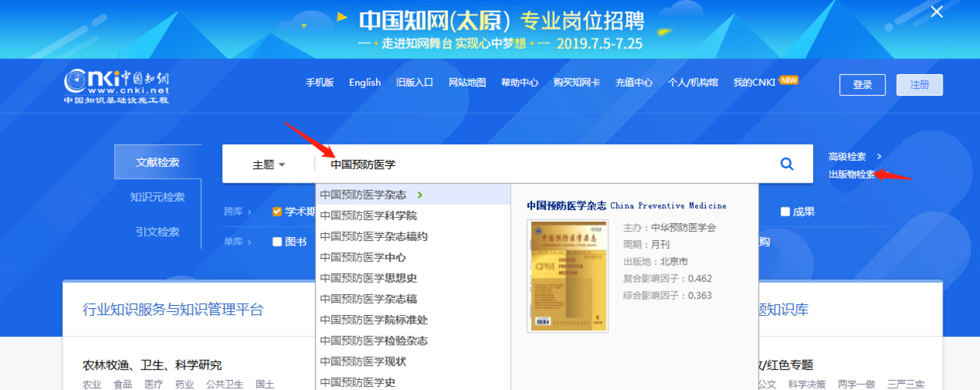Open 网站地图 page
This screenshot has height=390, width=980.
(467, 83)
